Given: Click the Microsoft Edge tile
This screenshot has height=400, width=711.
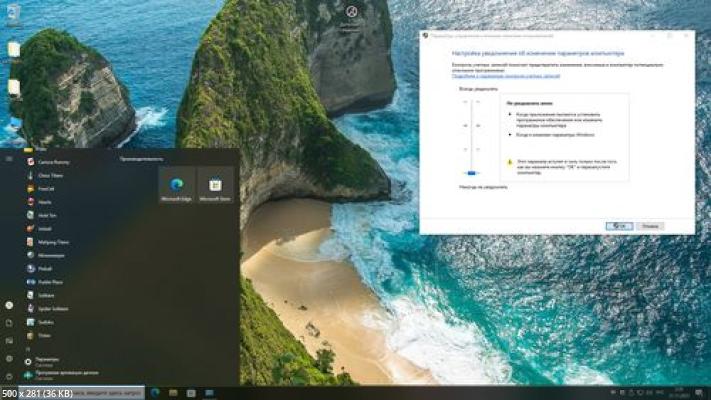Looking at the screenshot, I should pos(177,186).
